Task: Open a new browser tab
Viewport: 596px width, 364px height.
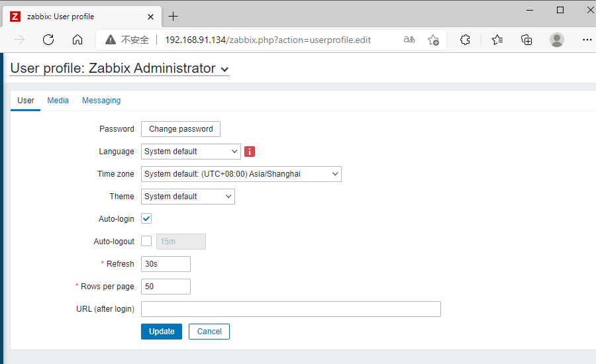Action: click(x=173, y=17)
